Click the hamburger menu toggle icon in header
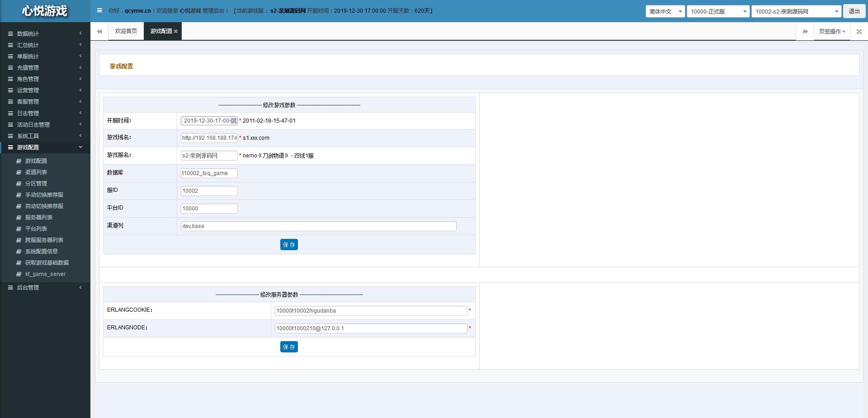The height and width of the screenshot is (418, 868). click(x=99, y=10)
